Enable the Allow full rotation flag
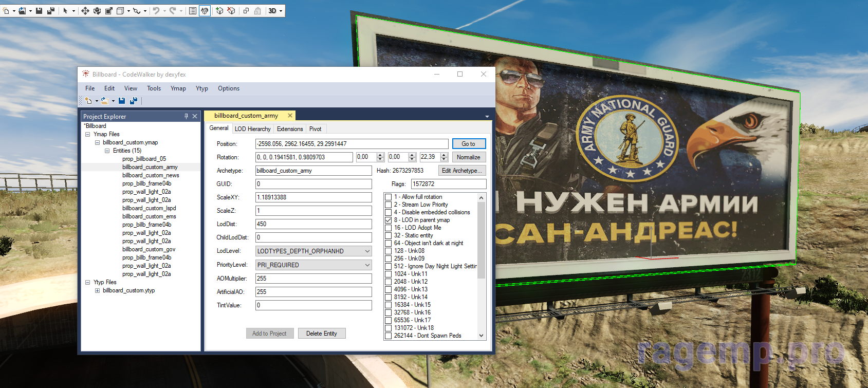Viewport: 868px width, 388px height. [389, 197]
